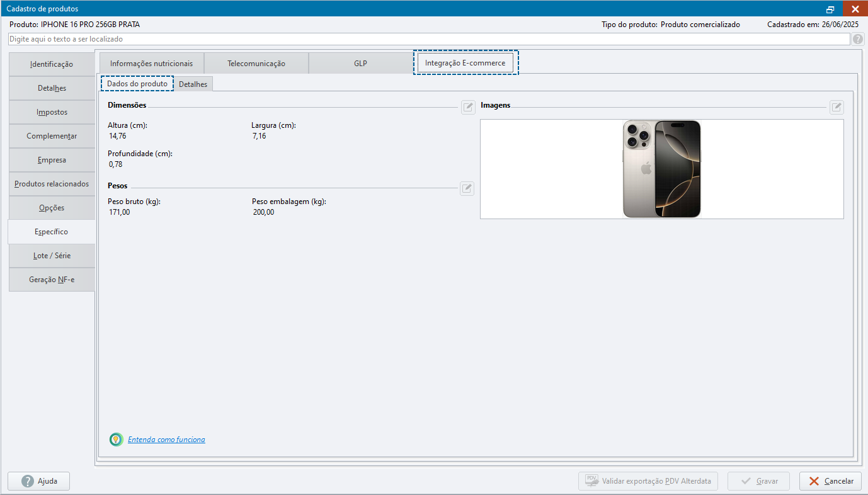Click the Produto comercializado type text

tap(700, 25)
